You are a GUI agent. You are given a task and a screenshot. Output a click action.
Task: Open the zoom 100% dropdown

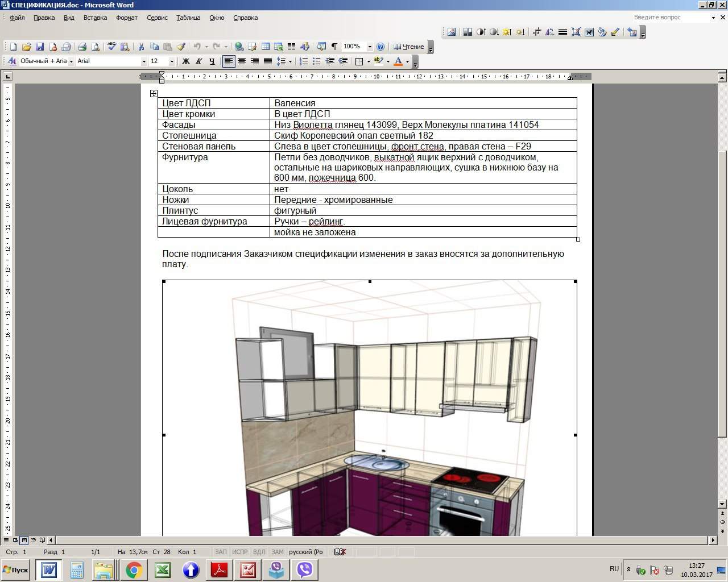pyautogui.click(x=370, y=47)
